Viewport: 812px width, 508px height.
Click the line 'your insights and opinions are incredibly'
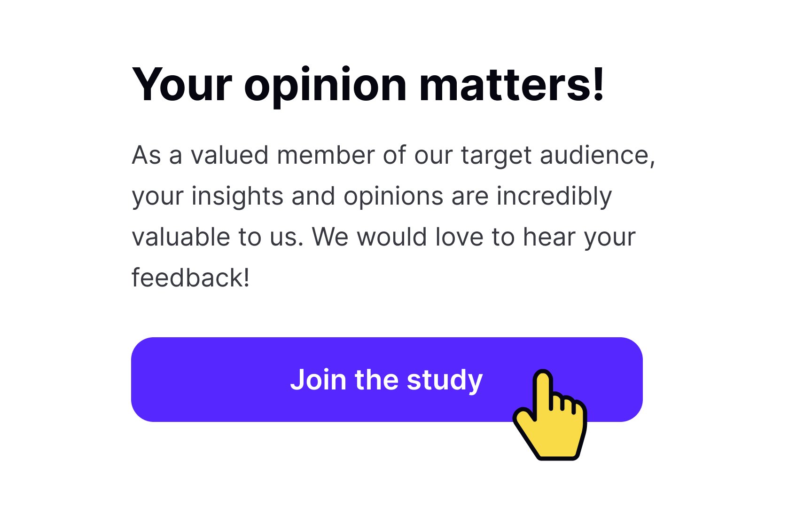pyautogui.click(x=372, y=196)
